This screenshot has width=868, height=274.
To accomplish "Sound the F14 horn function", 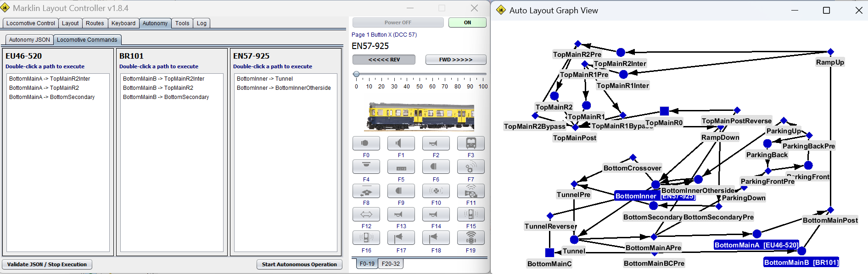I will pos(436,214).
